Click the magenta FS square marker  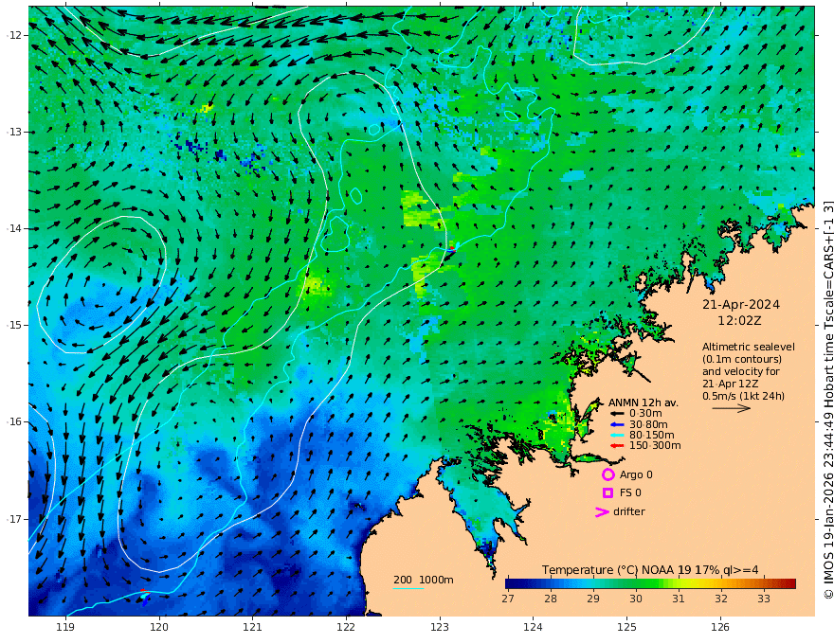click(607, 493)
